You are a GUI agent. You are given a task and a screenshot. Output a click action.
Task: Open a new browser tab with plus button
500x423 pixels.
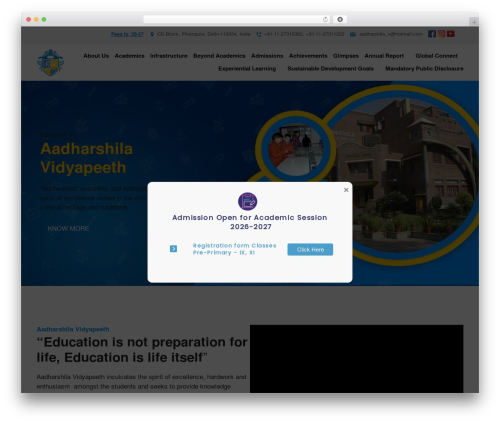pos(474,22)
